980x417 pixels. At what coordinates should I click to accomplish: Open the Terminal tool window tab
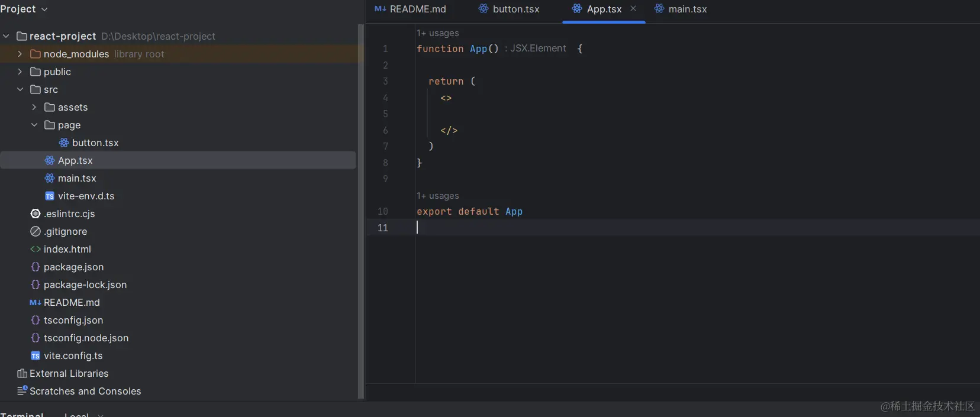22,413
